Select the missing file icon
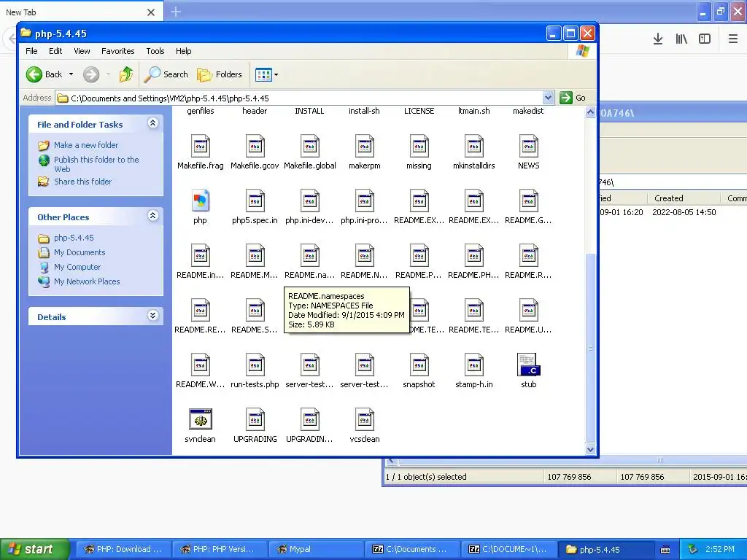Viewport: 747px width, 560px height. pos(419,146)
